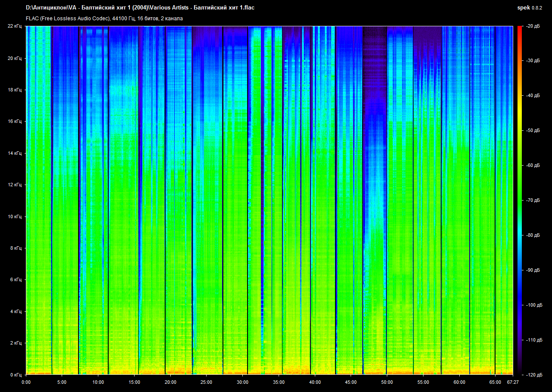This screenshot has height=392, width=552.
Task: Click the 60:00 time label
Action: 459,382
